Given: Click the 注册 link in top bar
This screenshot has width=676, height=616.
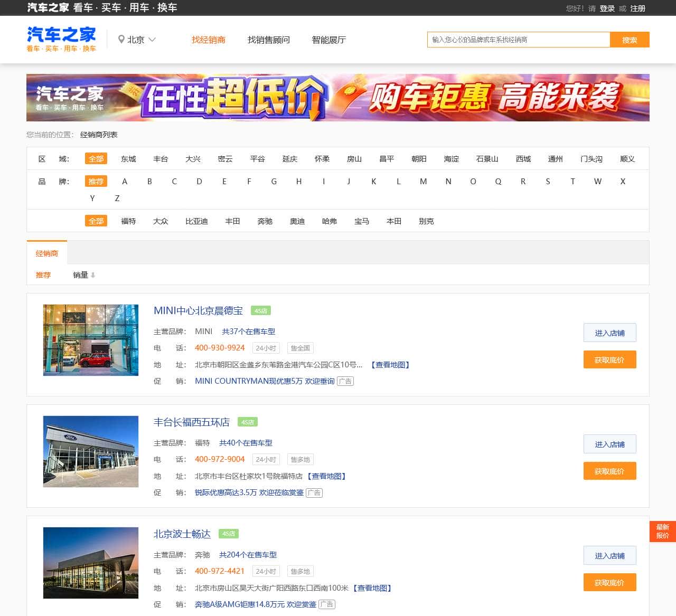Looking at the screenshot, I should pyautogui.click(x=638, y=8).
